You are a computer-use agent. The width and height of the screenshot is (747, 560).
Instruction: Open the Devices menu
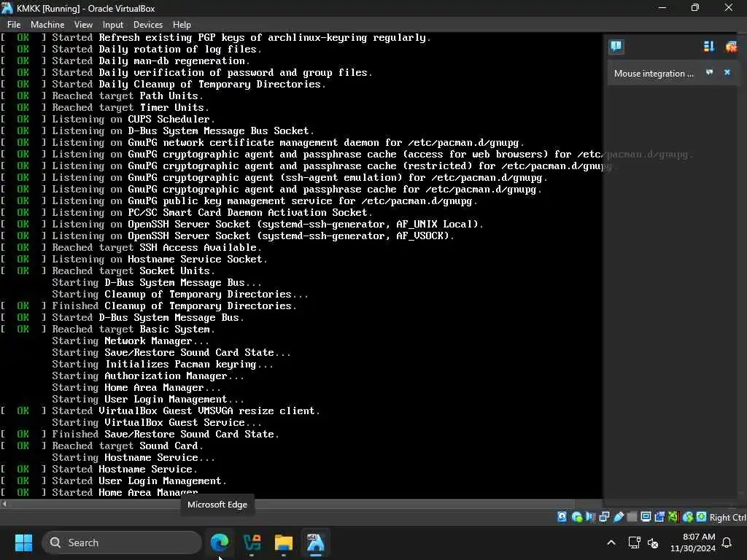[x=147, y=24]
